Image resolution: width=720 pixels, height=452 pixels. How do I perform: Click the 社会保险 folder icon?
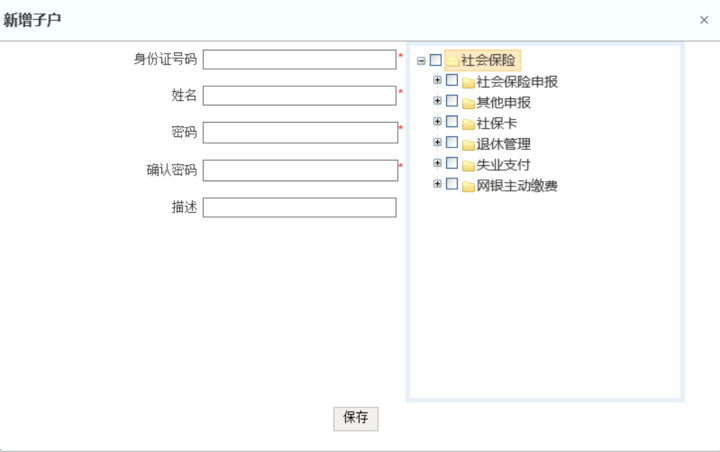tap(452, 61)
